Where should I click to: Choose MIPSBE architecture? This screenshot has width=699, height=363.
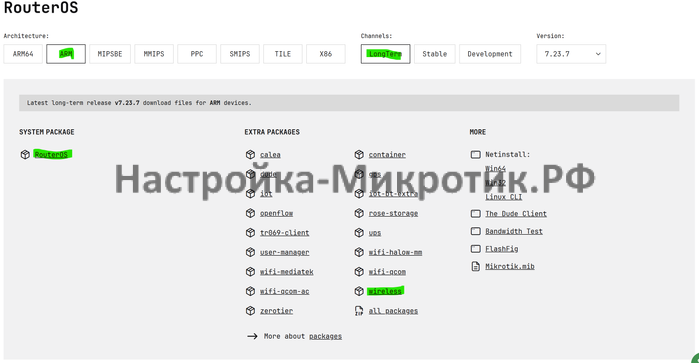[110, 54]
